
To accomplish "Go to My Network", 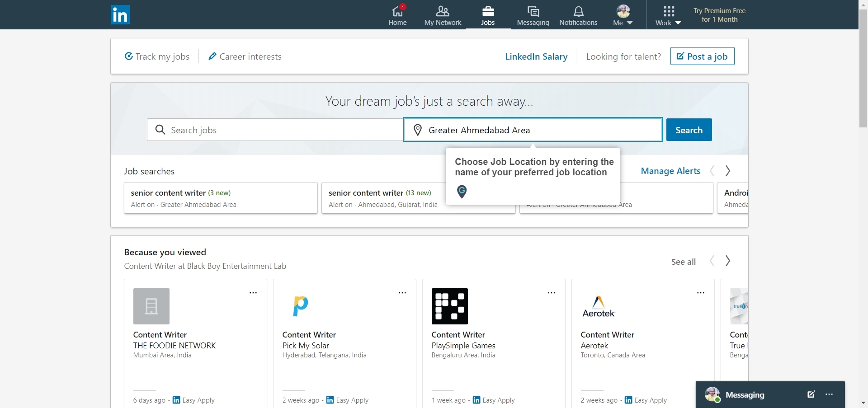I will pyautogui.click(x=443, y=15).
